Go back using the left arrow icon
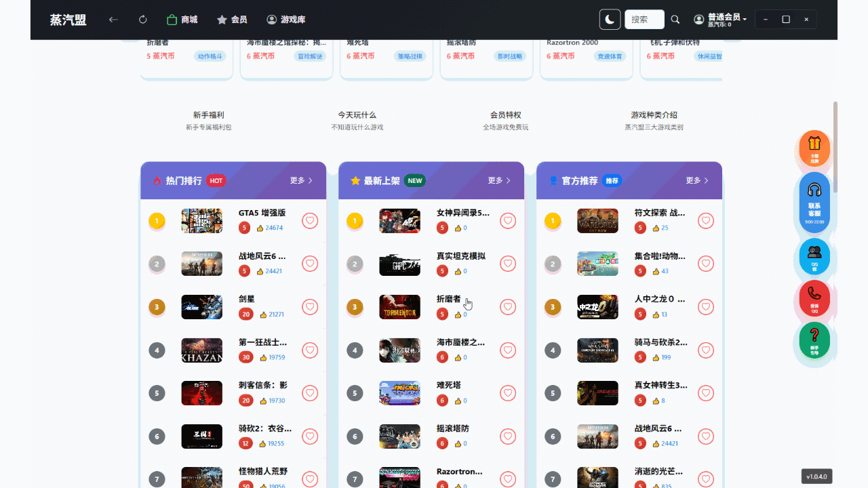Screen dimensions: 868x488 pos(113,20)
